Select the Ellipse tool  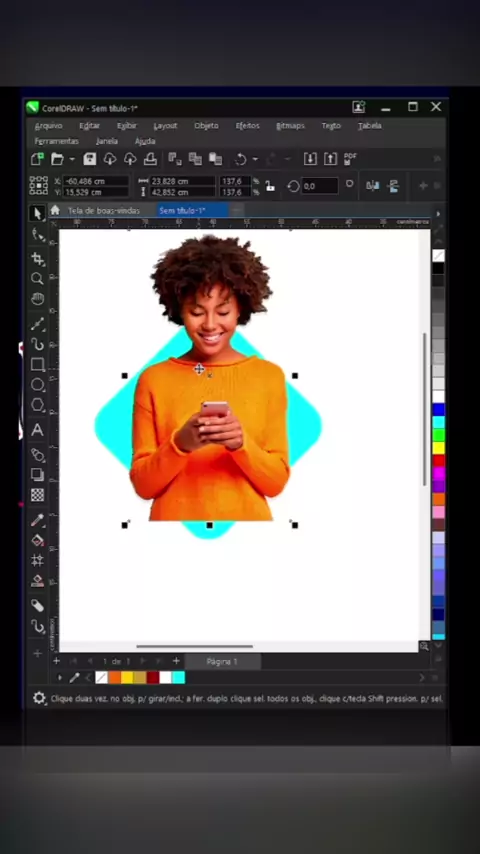(x=37, y=385)
